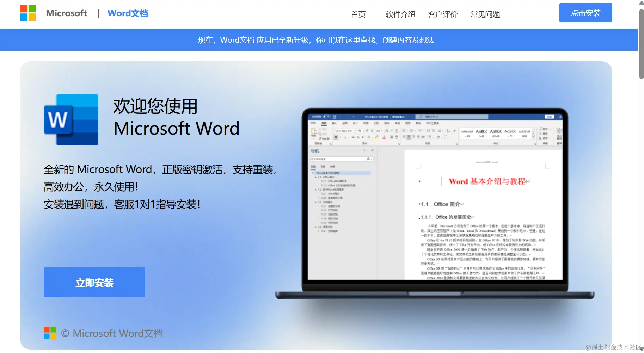Click the 立即安装 button
Viewport: 644px width, 353px height.
pyautogui.click(x=94, y=282)
